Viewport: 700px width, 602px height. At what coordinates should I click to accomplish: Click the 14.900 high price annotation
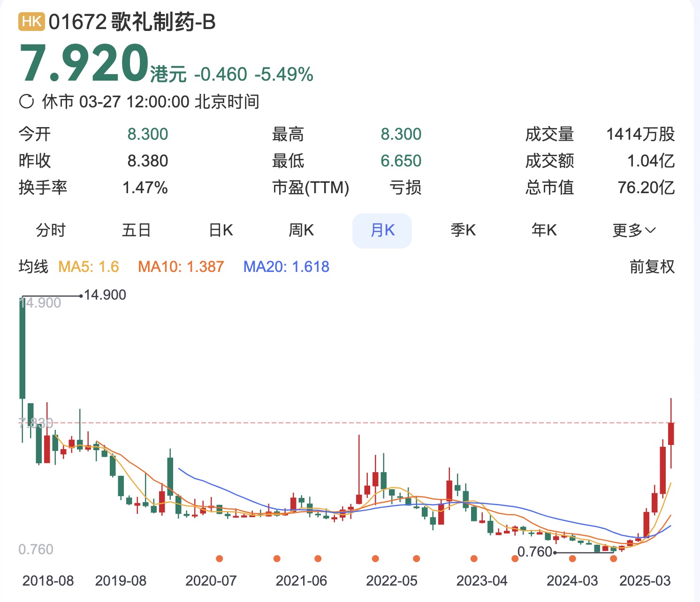click(105, 295)
